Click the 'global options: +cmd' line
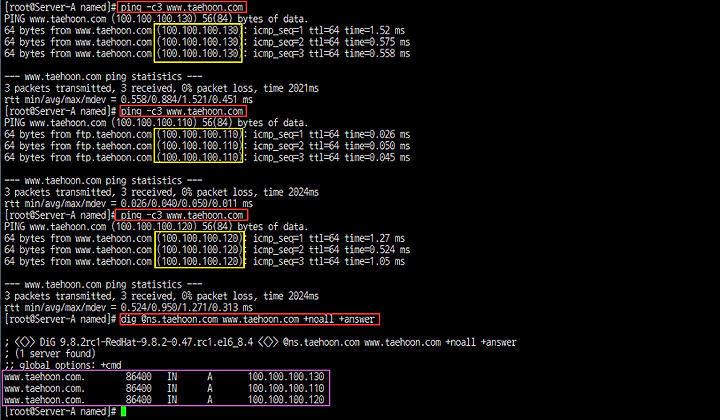This screenshot has width=720, height=420. click(x=63, y=365)
